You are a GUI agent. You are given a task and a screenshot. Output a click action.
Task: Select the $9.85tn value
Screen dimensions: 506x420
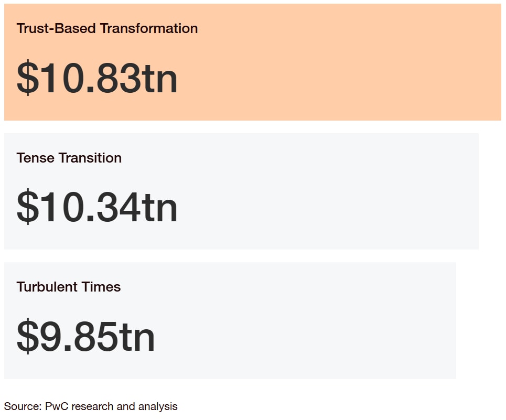[85, 336]
